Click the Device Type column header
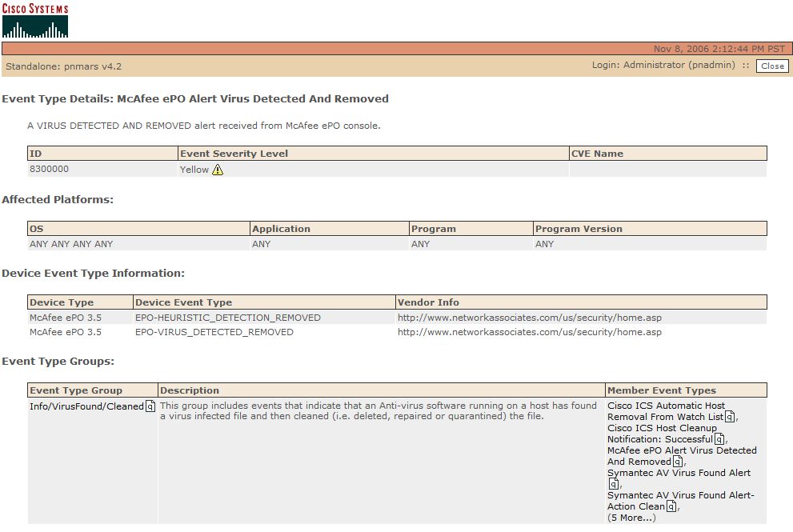Screen dimensions: 793x532 [x=80, y=302]
